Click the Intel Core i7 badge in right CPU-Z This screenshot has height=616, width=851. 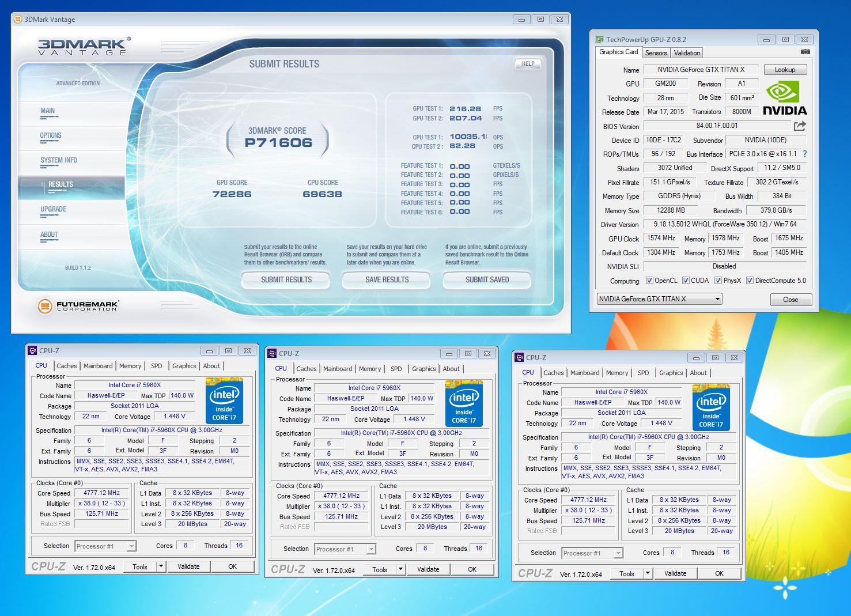click(711, 408)
